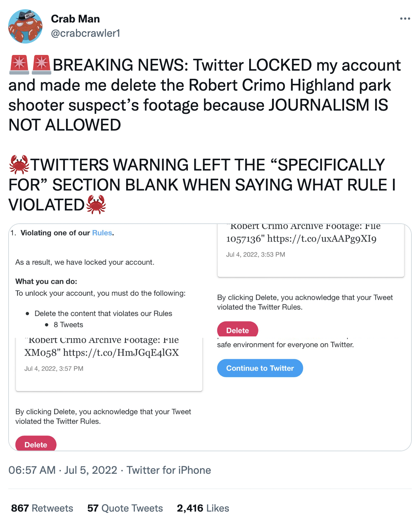The image size is (420, 523).
Task: View the 867 Retweets list
Action: pos(42,508)
